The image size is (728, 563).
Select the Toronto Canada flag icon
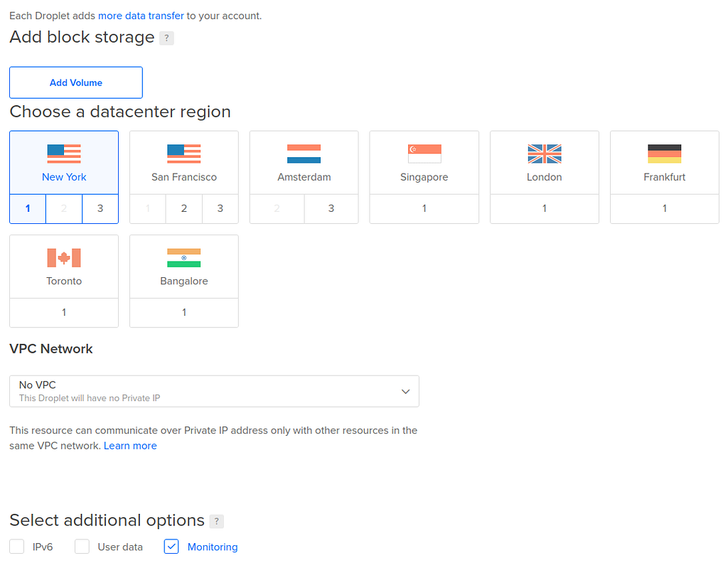point(64,257)
